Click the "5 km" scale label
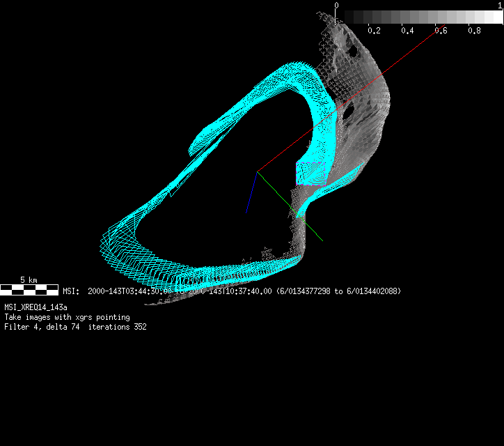 29,279
